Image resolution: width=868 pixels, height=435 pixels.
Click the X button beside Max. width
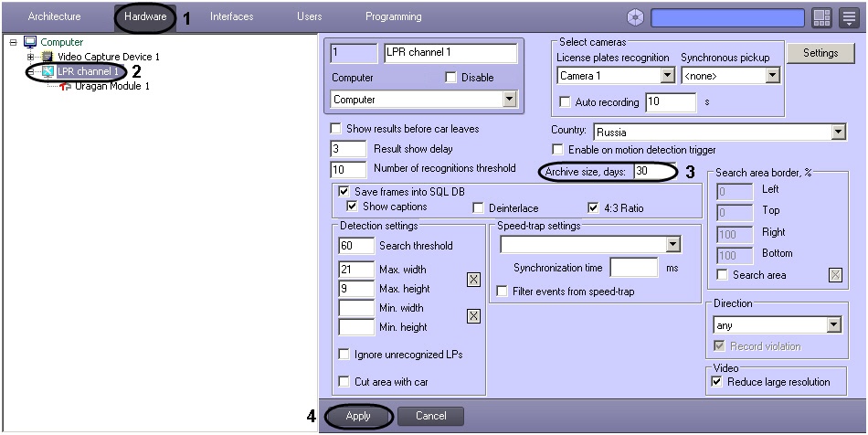point(473,280)
